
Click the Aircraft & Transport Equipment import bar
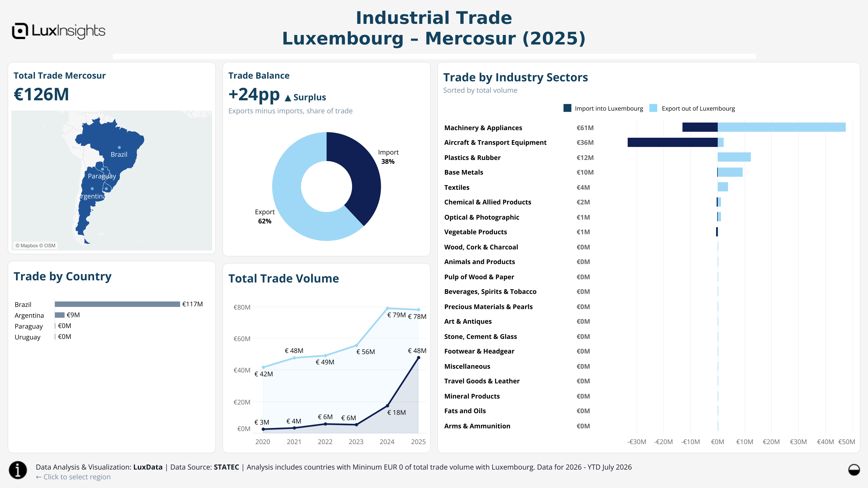[x=673, y=142]
